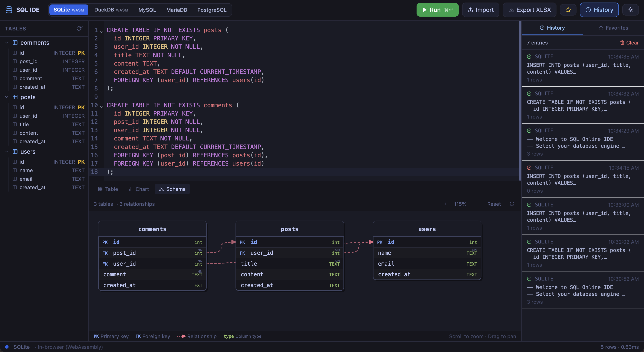Run the SQL query
This screenshot has height=352, width=644.
437,10
